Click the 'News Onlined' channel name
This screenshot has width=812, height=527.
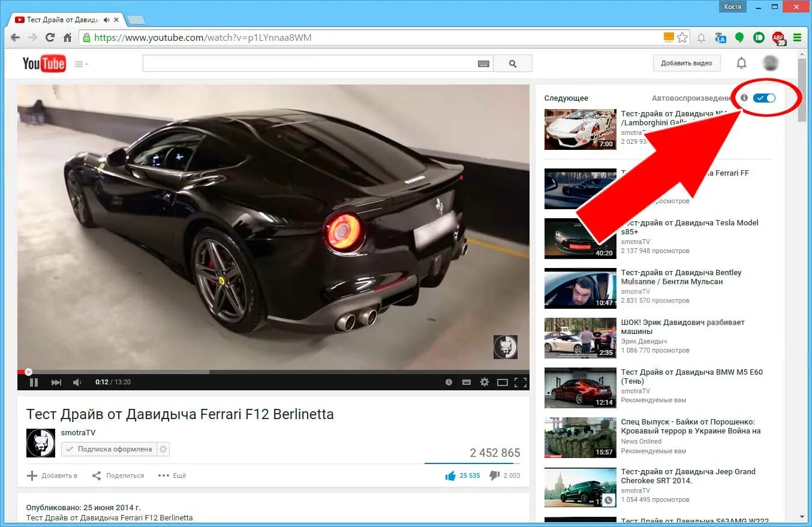(x=641, y=441)
